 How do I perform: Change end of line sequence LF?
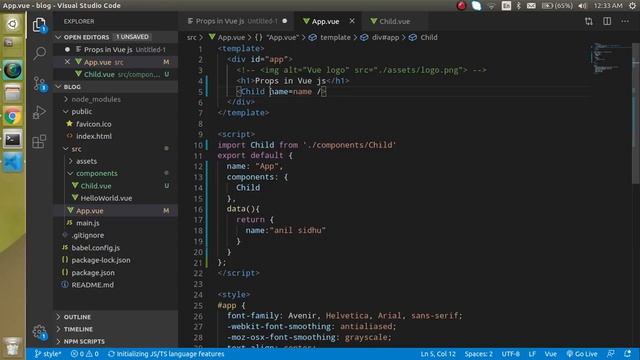coord(532,354)
